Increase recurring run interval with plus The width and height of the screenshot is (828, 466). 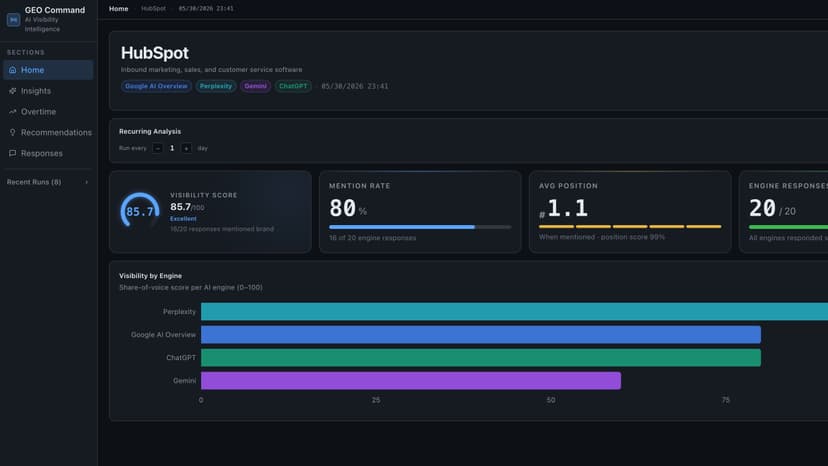click(x=186, y=148)
